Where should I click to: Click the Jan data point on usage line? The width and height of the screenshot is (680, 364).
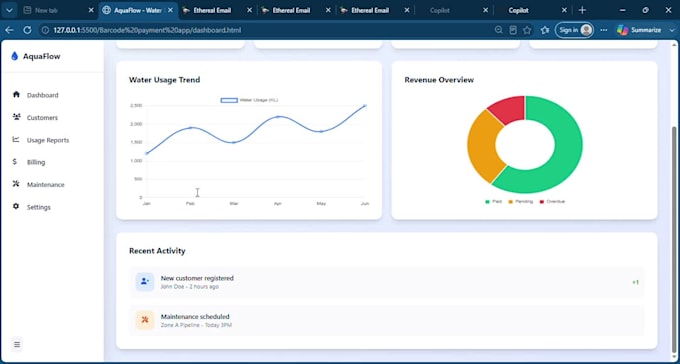click(x=147, y=153)
